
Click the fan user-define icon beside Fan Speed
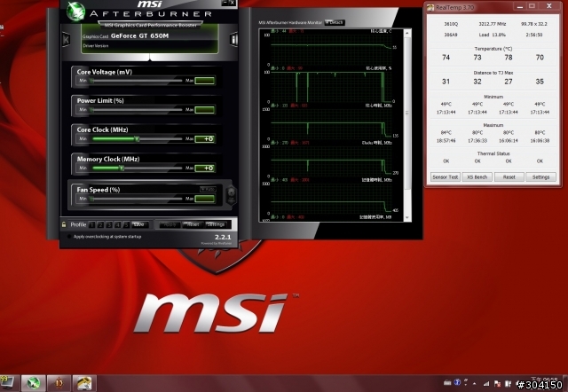click(x=231, y=195)
